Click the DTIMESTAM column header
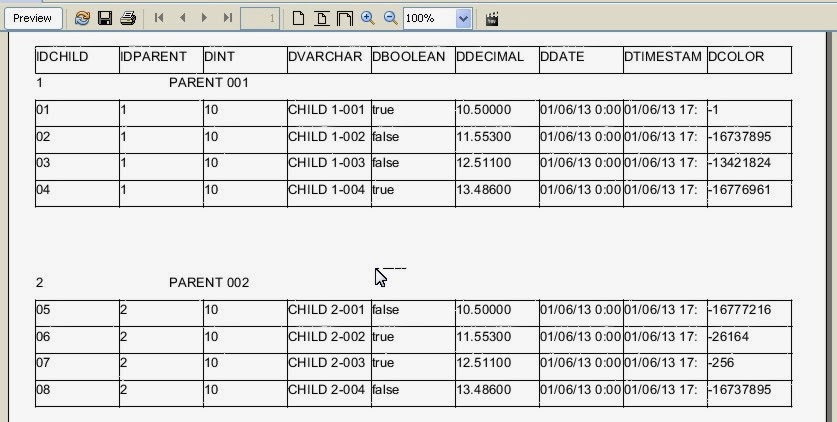 point(666,60)
